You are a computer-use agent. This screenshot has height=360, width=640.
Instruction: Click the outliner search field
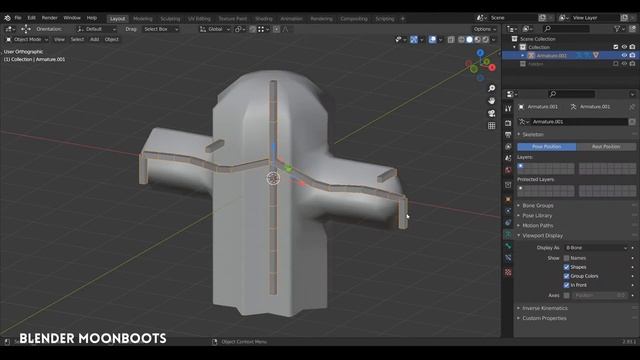566,29
